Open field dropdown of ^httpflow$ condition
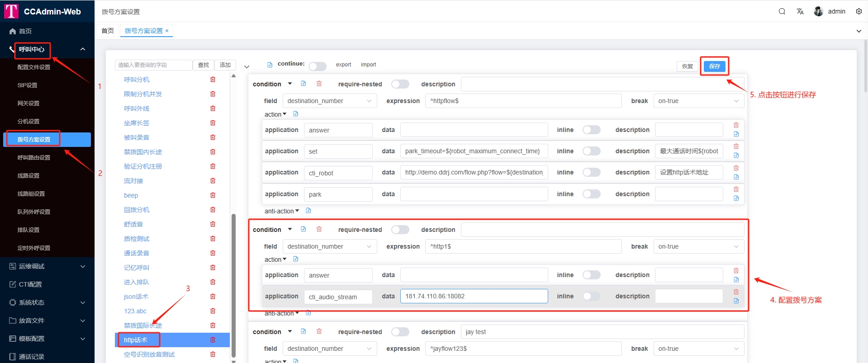The height and width of the screenshot is (363, 868). tap(329, 101)
